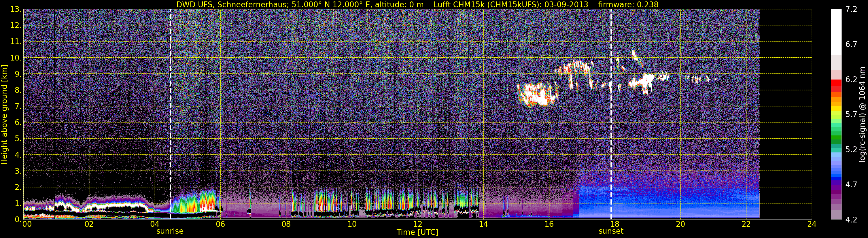The image size is (868, 238).
Task: Click the colorbar value '4.7'
Action: [x=851, y=185]
